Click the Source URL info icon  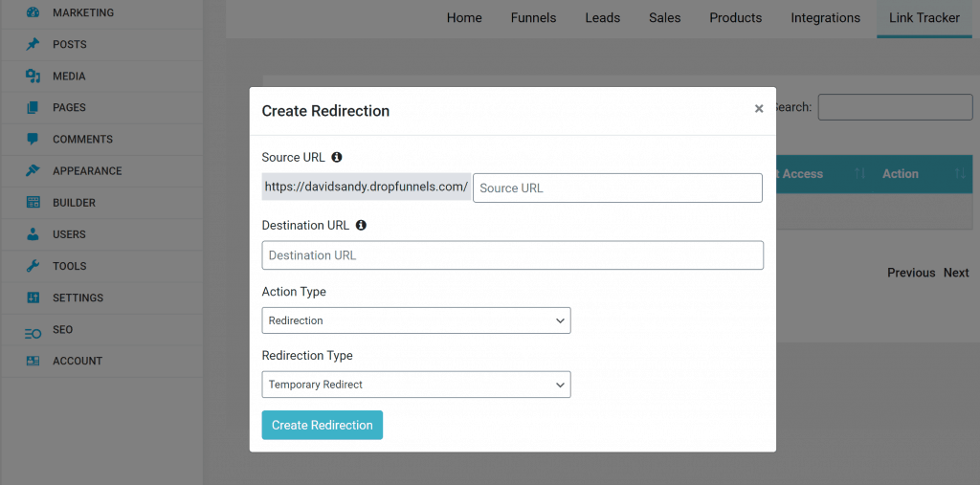pos(337,157)
